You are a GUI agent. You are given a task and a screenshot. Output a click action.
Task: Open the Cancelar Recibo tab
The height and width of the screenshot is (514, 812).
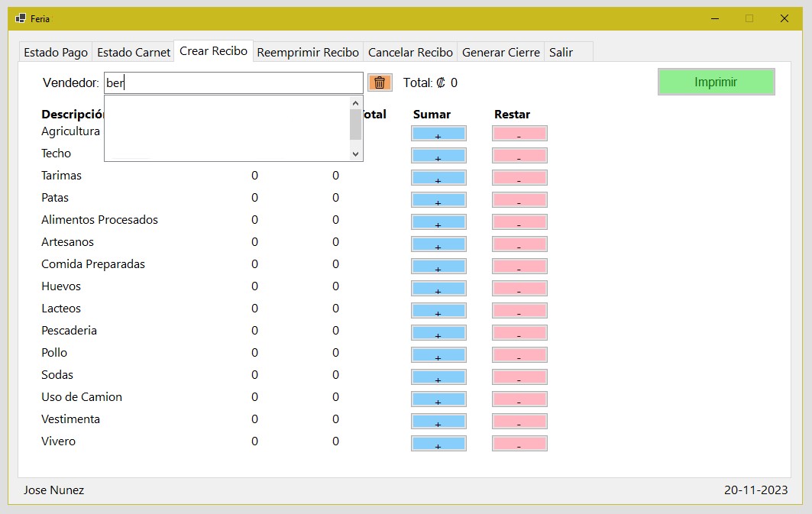tap(410, 52)
